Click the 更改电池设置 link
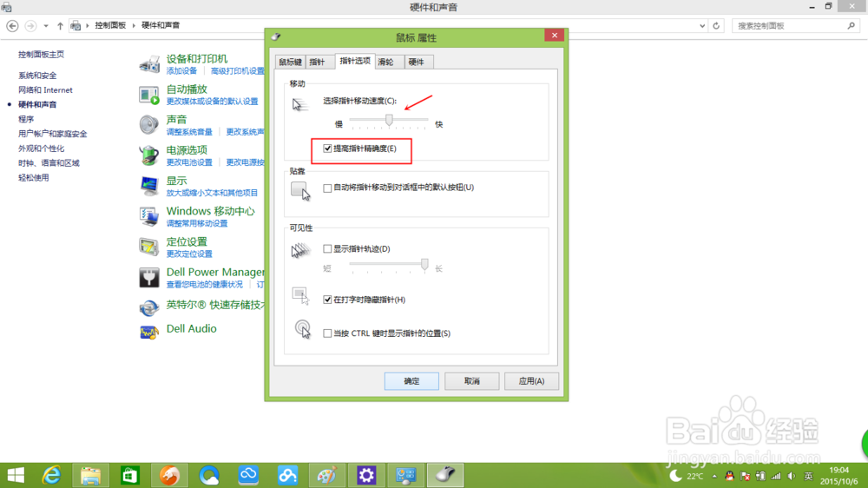 (x=189, y=162)
